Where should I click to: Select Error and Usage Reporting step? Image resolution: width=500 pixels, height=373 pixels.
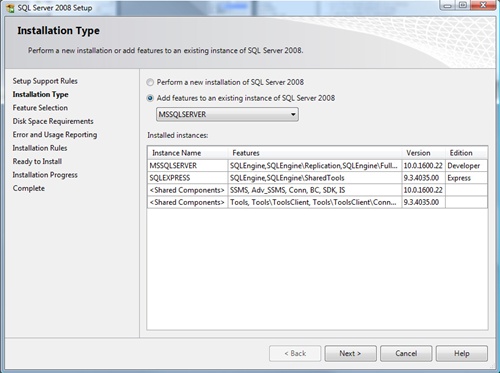[55, 135]
